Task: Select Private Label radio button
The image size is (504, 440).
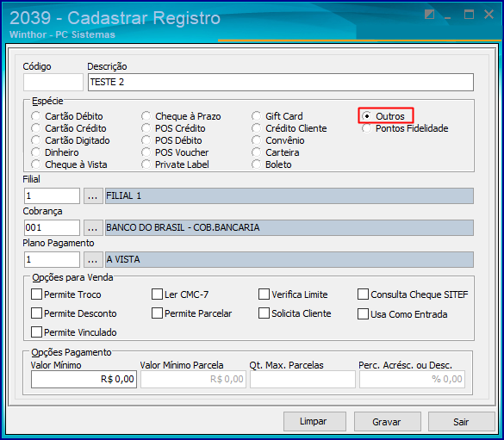Action: (146, 164)
